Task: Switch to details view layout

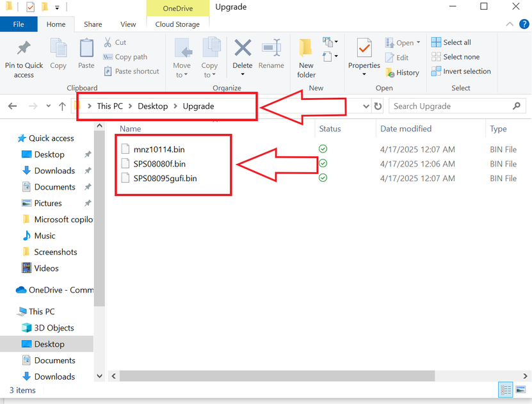Action: [506, 390]
